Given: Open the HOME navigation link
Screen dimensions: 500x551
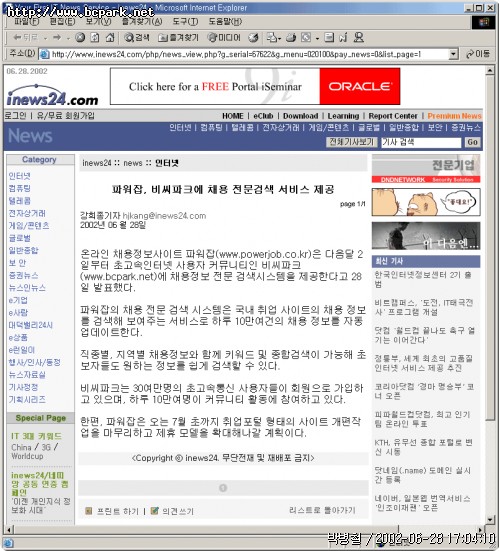Looking at the screenshot, I should click(233, 116).
